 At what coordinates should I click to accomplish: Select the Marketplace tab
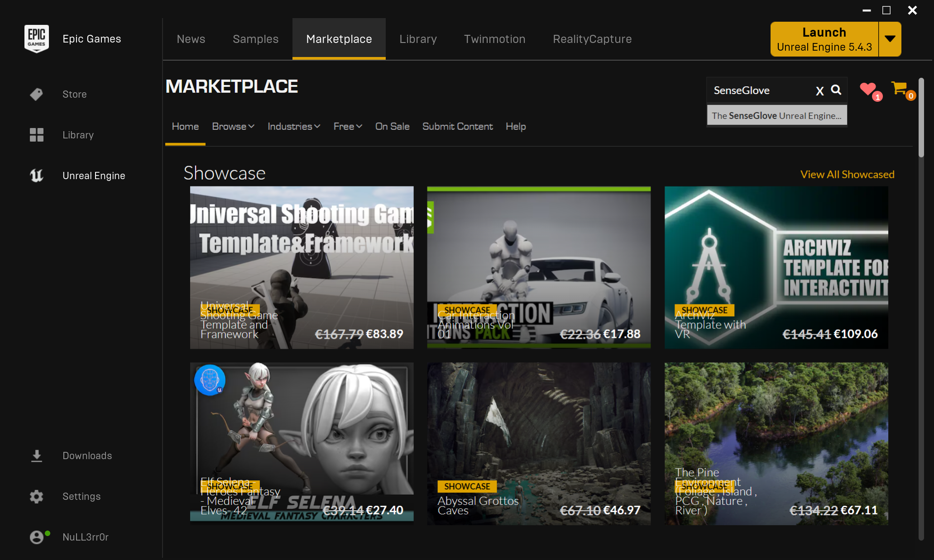[339, 39]
